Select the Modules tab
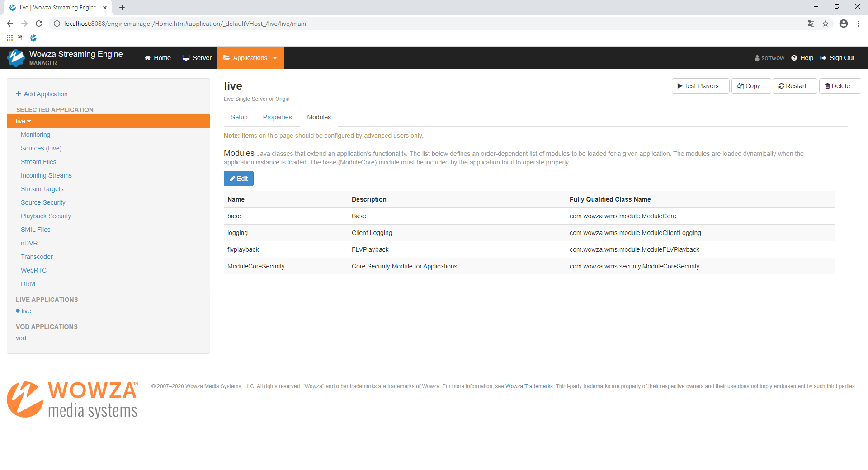Viewport: 868px width, 470px height. coord(319,117)
